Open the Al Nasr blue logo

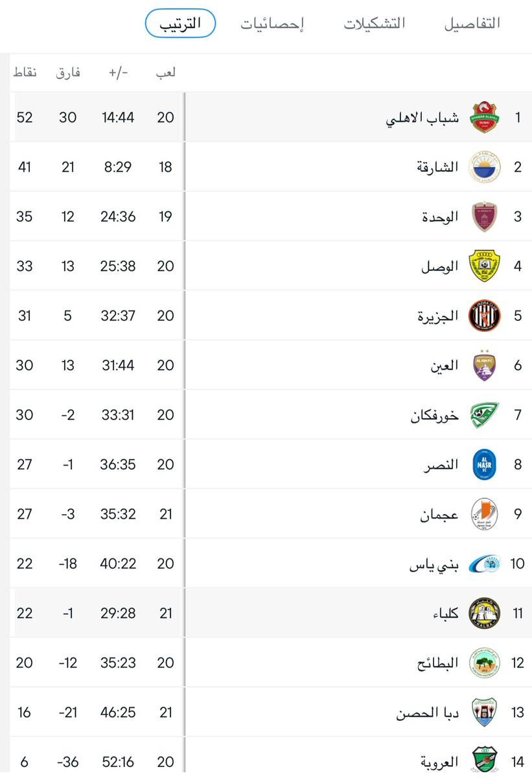tap(484, 464)
